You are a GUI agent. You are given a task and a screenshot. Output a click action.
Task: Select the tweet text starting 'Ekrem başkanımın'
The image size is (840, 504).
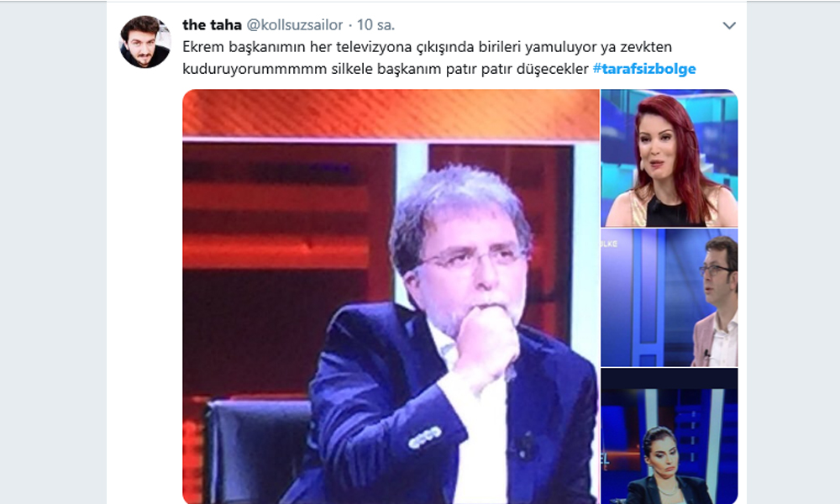point(439,58)
